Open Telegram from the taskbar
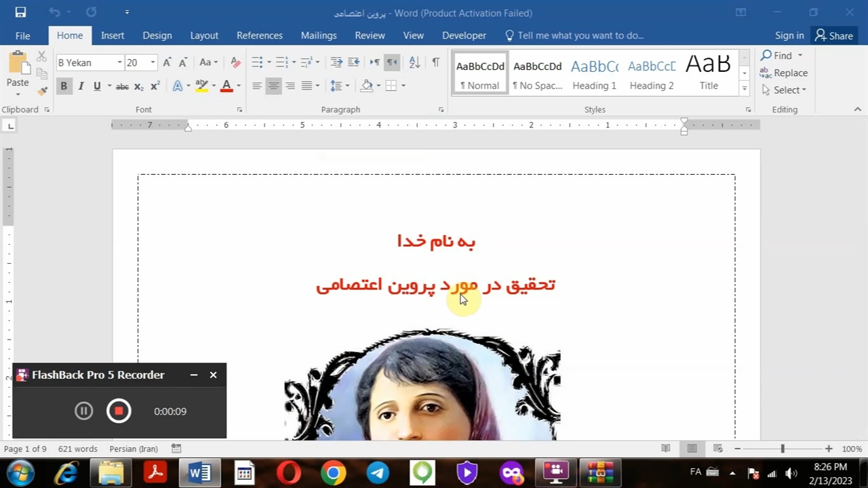 click(x=378, y=472)
